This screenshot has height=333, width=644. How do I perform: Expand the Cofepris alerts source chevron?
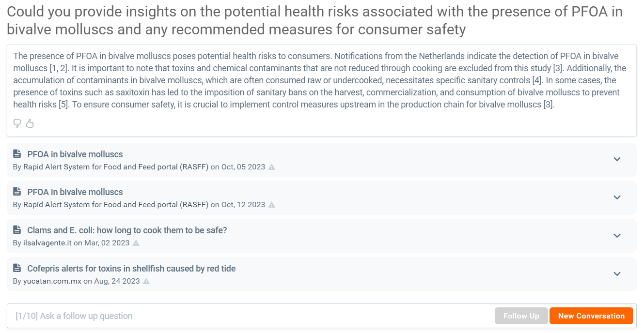click(617, 274)
